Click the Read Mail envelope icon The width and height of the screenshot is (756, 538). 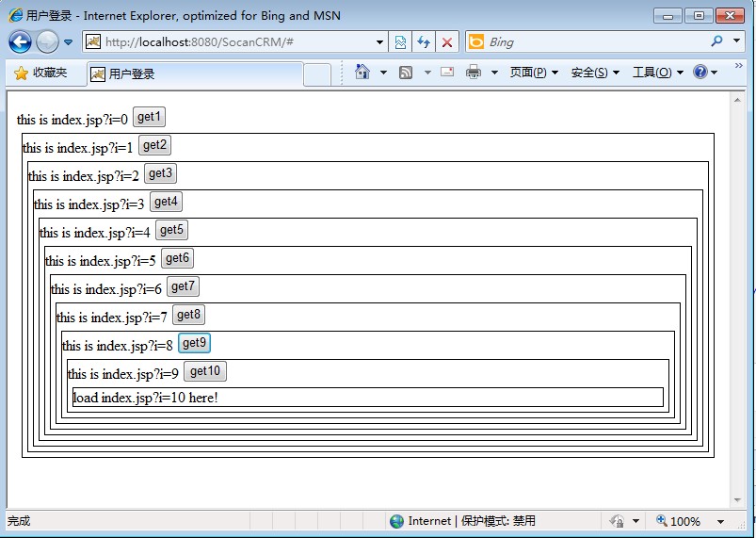click(447, 73)
